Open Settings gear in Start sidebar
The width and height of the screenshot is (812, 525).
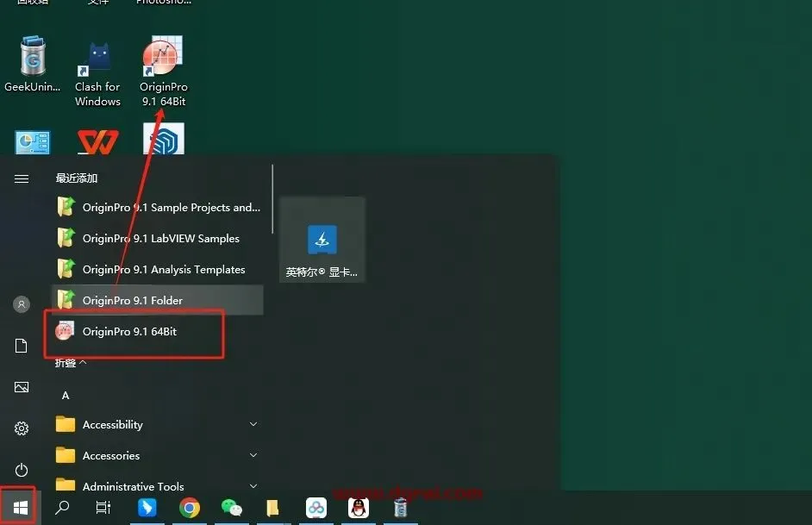click(x=22, y=428)
